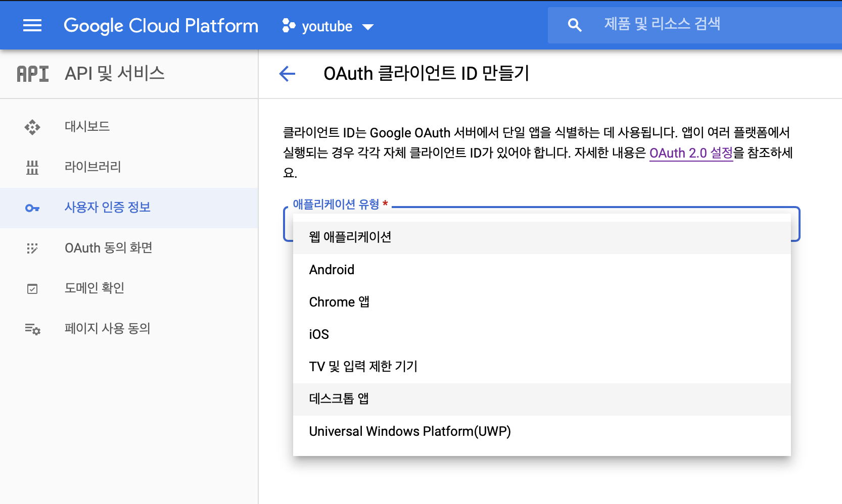Image resolution: width=842 pixels, height=504 pixels.
Task: Choose TV 및 입력 제한 기기 option
Action: [x=542, y=367]
